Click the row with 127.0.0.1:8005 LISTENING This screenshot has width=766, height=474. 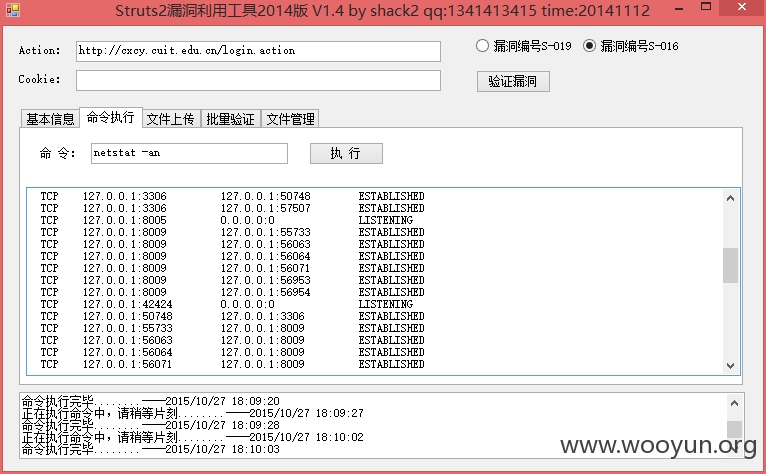click(227, 220)
